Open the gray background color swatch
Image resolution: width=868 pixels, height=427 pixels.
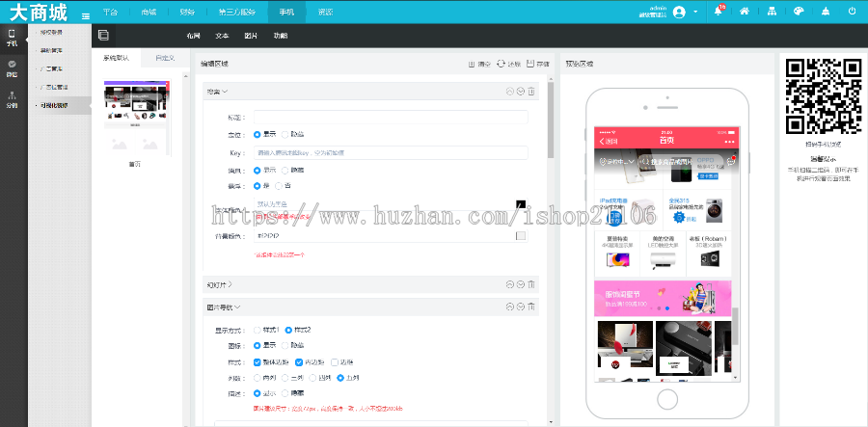(521, 236)
